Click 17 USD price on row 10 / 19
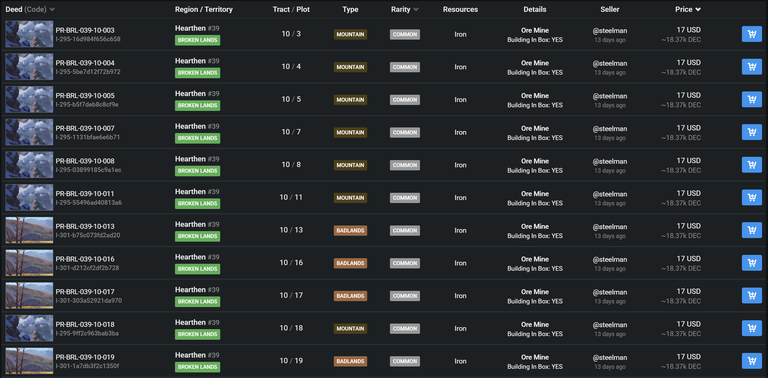The width and height of the screenshot is (768, 378). tap(689, 356)
